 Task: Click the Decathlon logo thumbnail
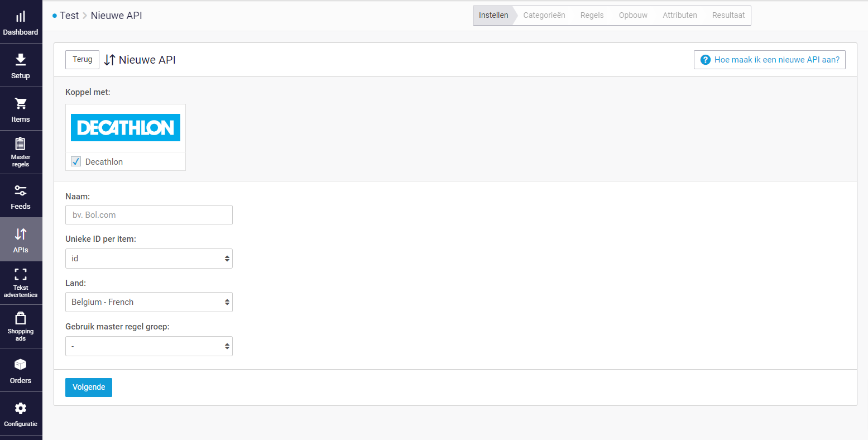(x=126, y=128)
